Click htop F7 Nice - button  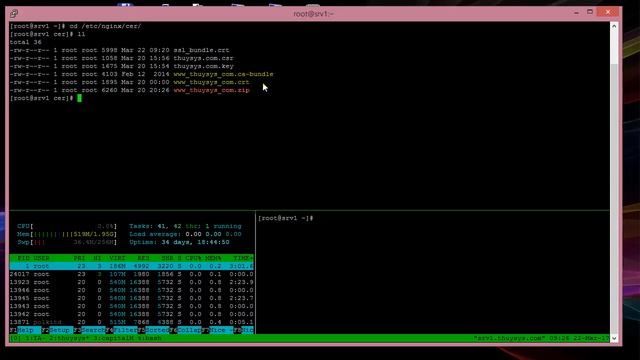coord(217,330)
